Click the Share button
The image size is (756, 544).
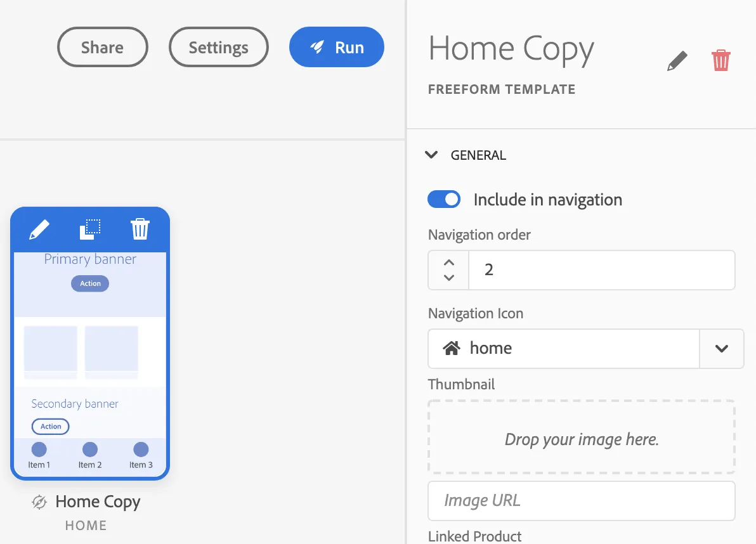[x=102, y=47]
